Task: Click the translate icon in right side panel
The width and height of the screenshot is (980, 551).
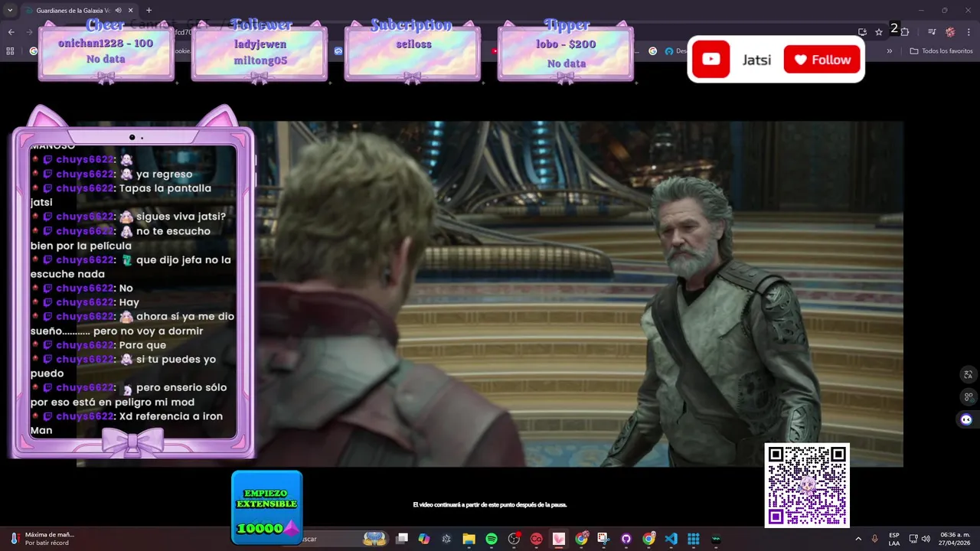Action: click(968, 374)
